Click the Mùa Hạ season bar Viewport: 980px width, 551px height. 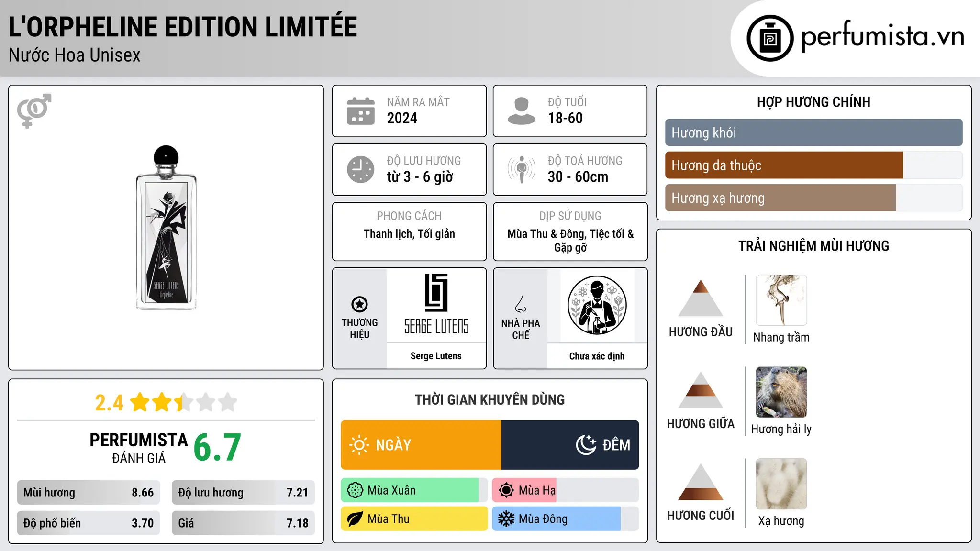566,490
